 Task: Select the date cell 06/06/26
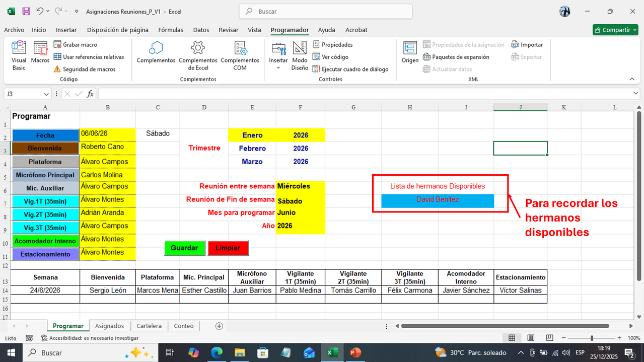tap(107, 134)
